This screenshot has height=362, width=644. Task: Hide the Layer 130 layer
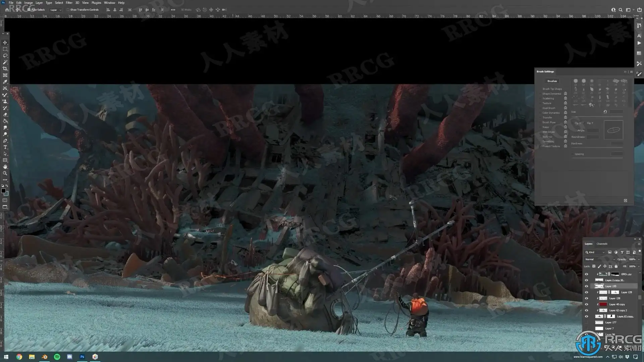pos(586,286)
